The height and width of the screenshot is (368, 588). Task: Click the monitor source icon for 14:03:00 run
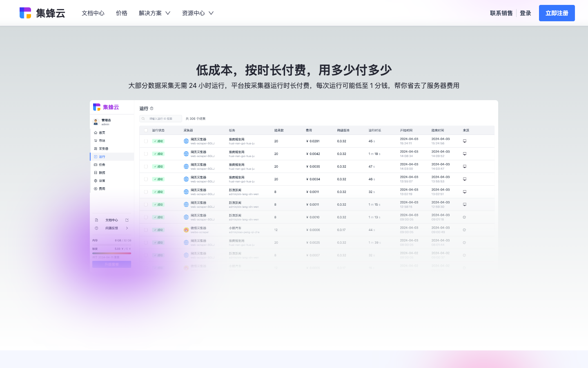[465, 166]
